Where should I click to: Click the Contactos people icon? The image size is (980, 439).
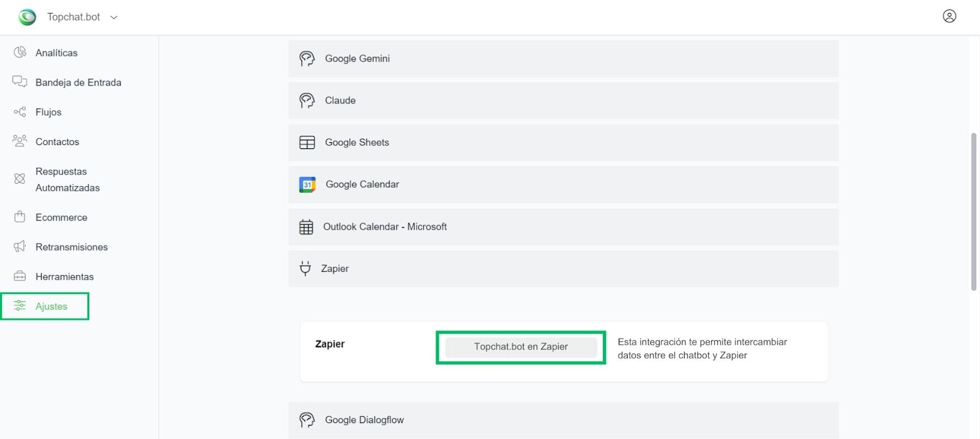(20, 141)
